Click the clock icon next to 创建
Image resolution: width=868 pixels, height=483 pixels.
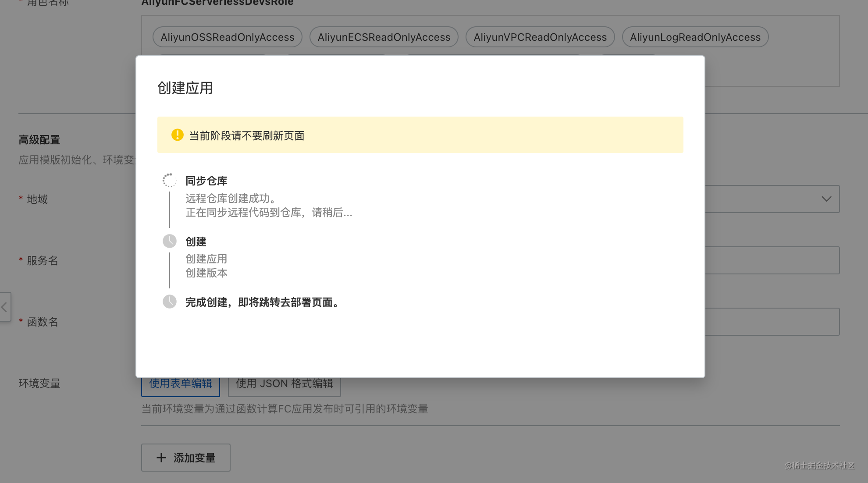tap(169, 241)
